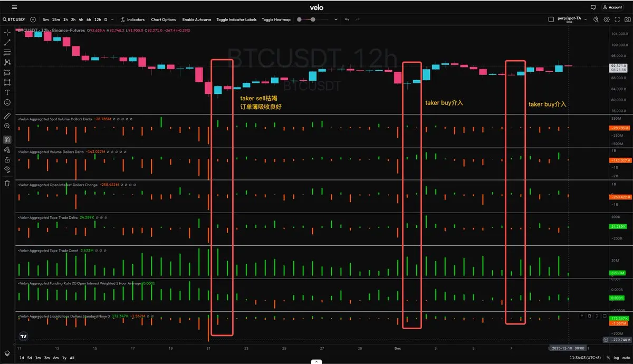Expand the dropdown next to the heatmap slider
This screenshot has height=364, width=633.
[336, 20]
